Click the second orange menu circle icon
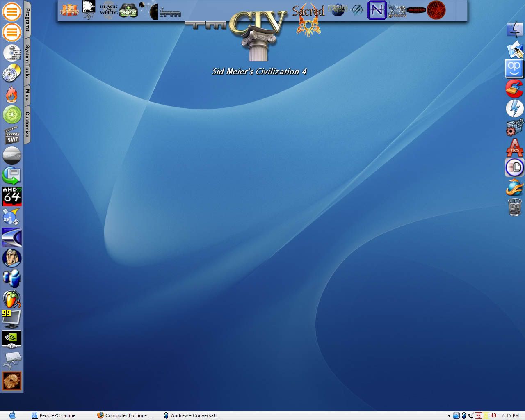The image size is (525, 420). pyautogui.click(x=12, y=32)
